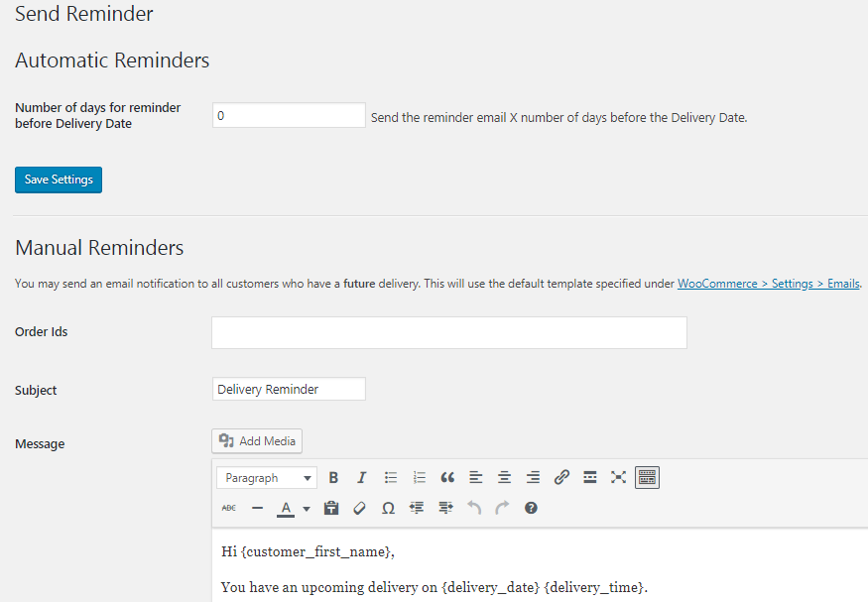Image resolution: width=868 pixels, height=602 pixels.
Task: Click the insert link chain icon
Action: point(561,477)
